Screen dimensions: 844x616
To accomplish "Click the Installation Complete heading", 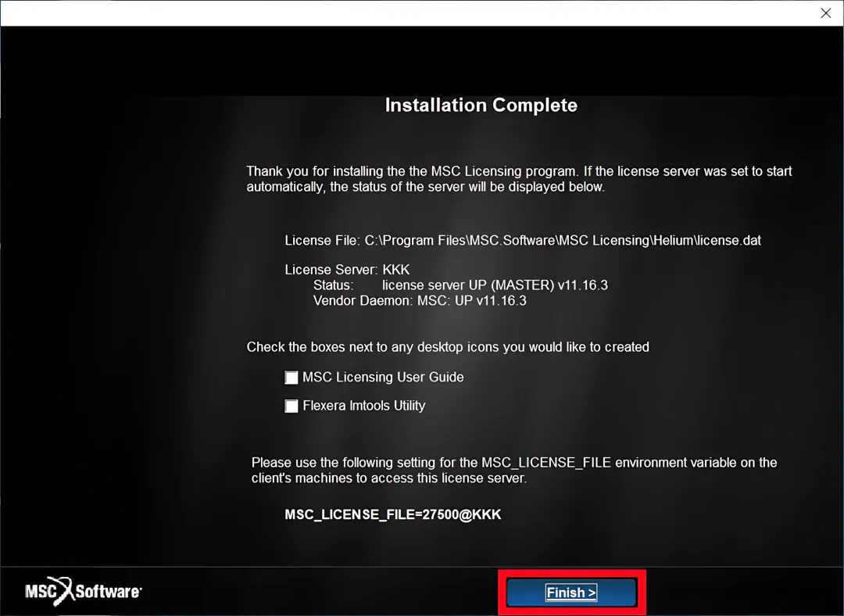I will (x=481, y=105).
